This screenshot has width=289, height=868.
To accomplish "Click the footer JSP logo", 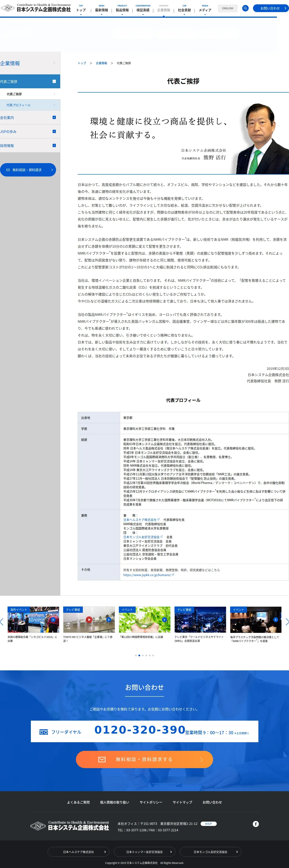I will (x=70, y=826).
